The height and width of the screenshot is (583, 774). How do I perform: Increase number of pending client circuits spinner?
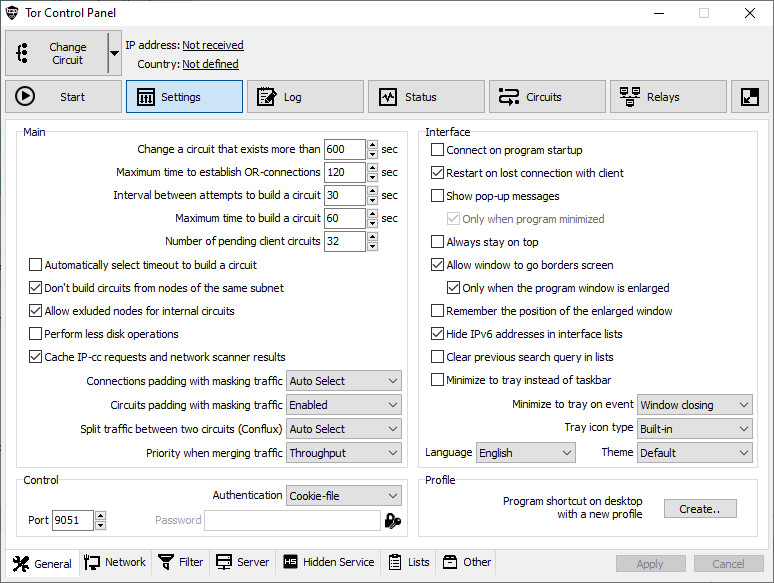point(373,236)
